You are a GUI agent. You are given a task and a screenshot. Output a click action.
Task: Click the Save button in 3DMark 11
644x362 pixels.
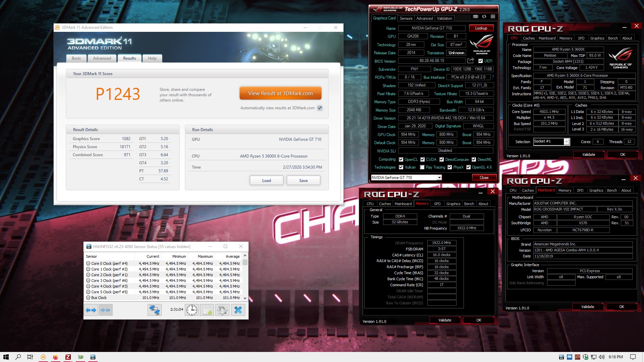click(303, 180)
